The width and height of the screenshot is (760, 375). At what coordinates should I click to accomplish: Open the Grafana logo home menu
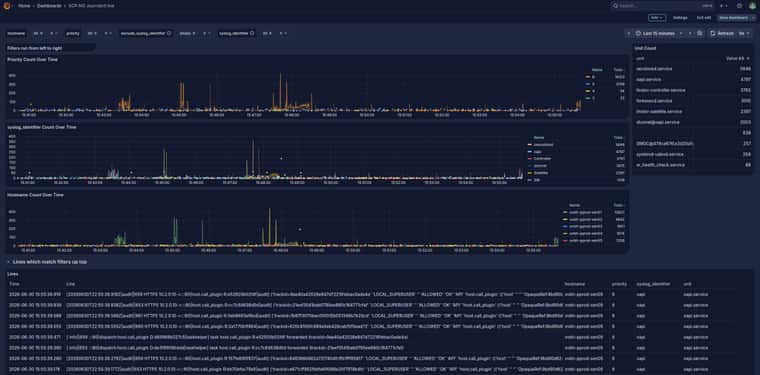[x=7, y=6]
